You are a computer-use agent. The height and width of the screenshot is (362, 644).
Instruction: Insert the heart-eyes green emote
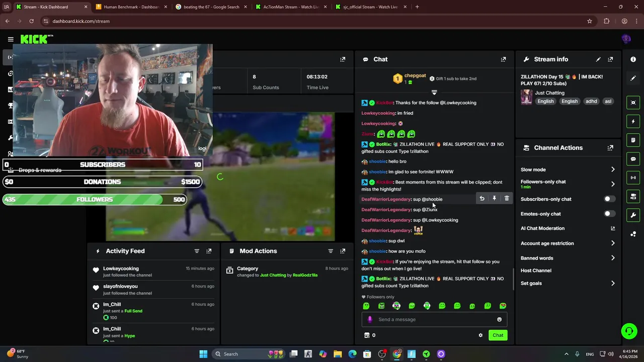pyautogui.click(x=503, y=306)
